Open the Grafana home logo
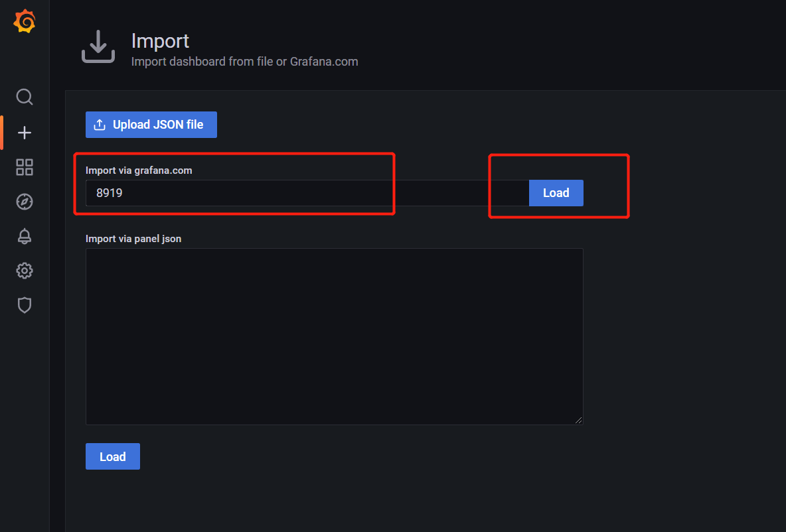This screenshot has width=786, height=532. pos(25,21)
